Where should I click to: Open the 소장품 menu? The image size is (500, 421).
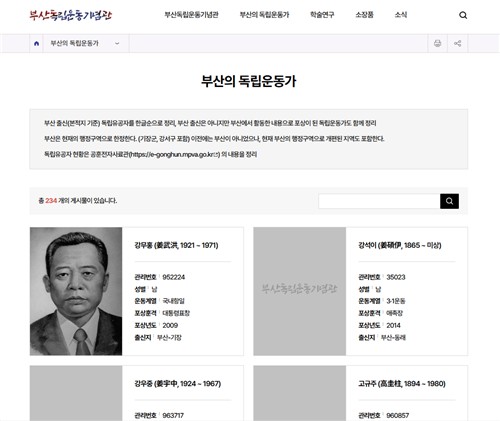[364, 15]
